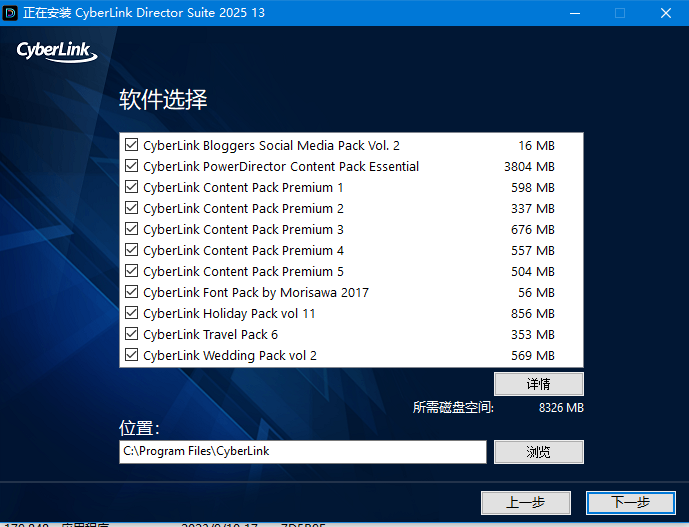Click the CyberLink logo
The image size is (689, 527).
(x=57, y=51)
